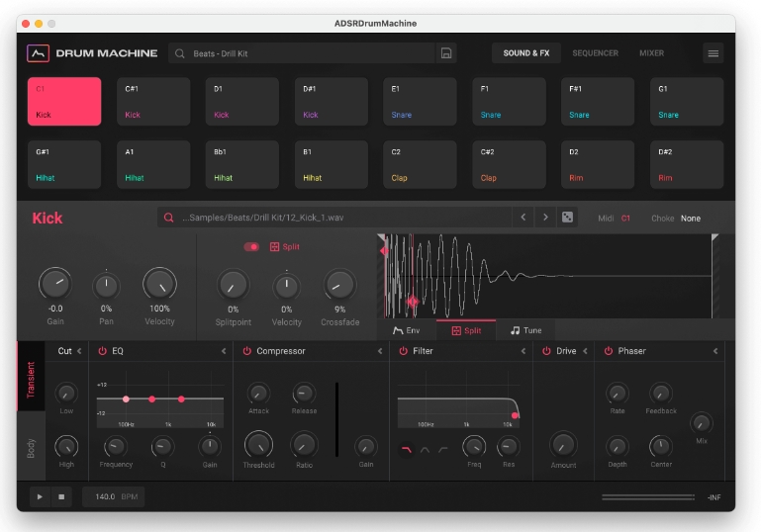761x532 pixels.
Task: Save the preset with the disk icon
Action: pos(446,53)
